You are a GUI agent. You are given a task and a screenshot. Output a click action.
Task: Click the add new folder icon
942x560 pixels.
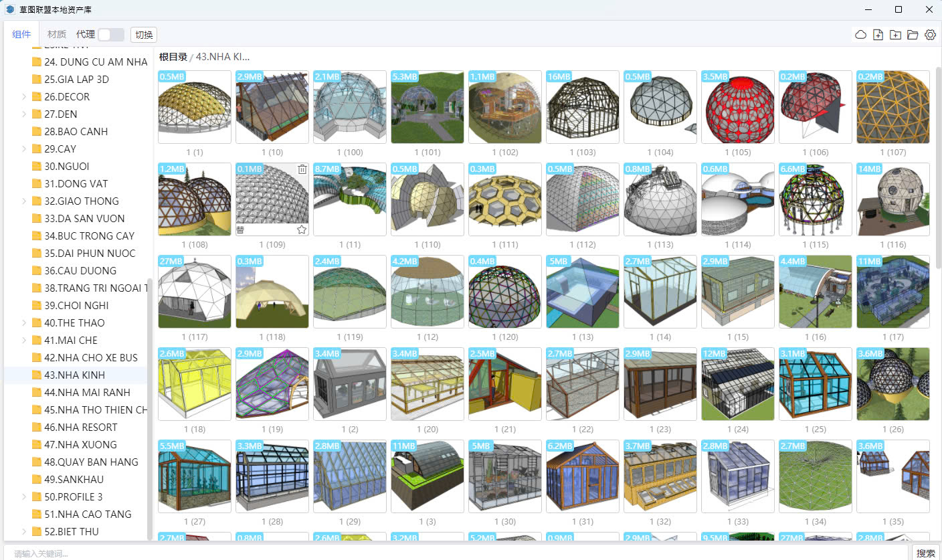(x=895, y=35)
